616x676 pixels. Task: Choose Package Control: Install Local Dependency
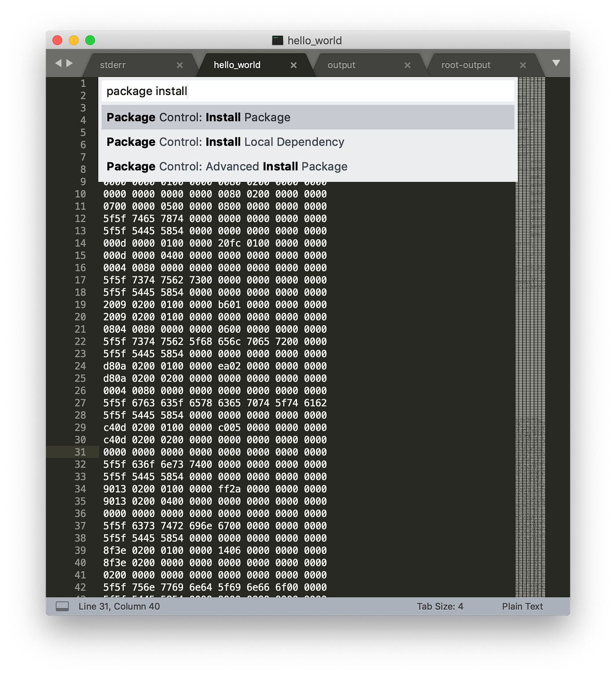[x=308, y=142]
